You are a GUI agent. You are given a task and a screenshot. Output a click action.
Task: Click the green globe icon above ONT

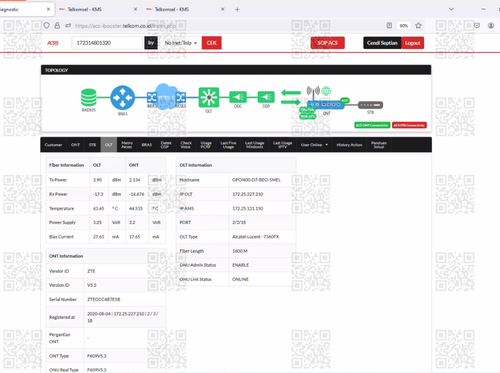[x=326, y=91]
